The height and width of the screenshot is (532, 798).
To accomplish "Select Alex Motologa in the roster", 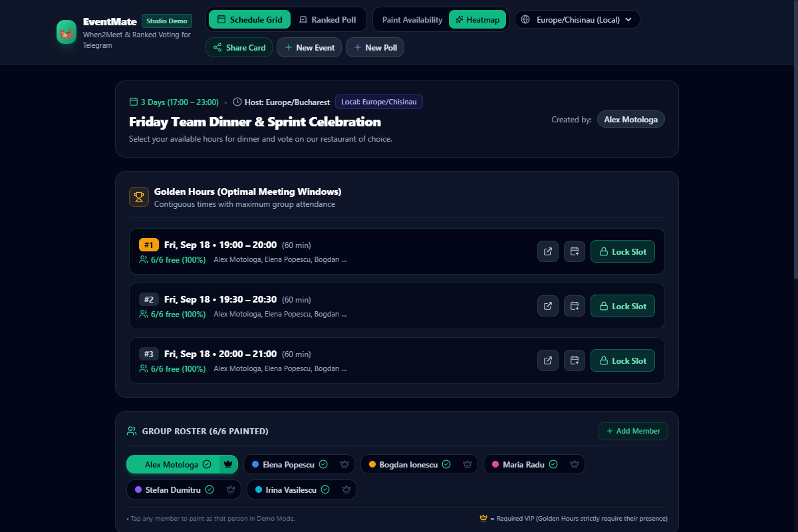I will click(x=172, y=464).
